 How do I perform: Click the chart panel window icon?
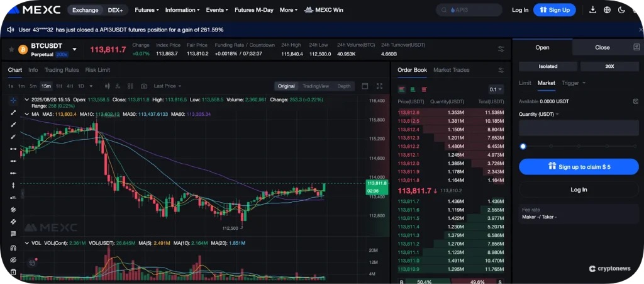pyautogui.click(x=365, y=86)
